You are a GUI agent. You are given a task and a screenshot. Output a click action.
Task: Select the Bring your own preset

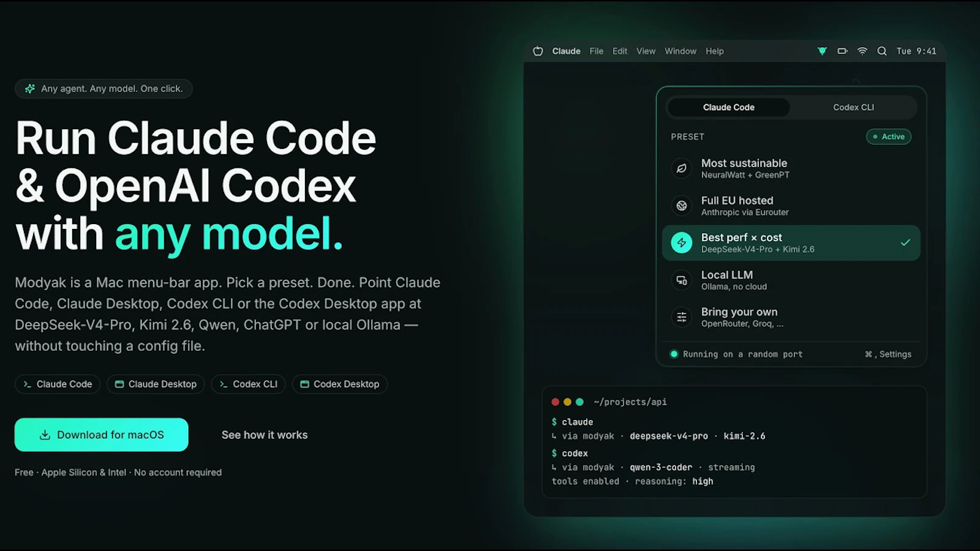791,317
